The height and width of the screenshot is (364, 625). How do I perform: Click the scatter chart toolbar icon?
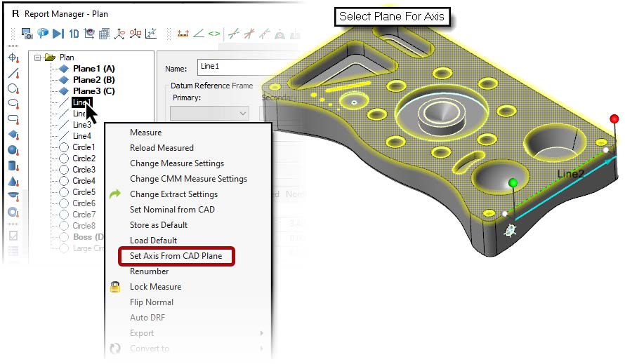click(x=151, y=34)
